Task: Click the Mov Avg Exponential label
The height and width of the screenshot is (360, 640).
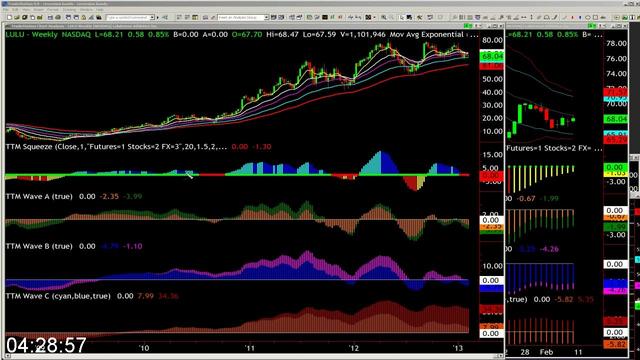Action: click(x=427, y=34)
